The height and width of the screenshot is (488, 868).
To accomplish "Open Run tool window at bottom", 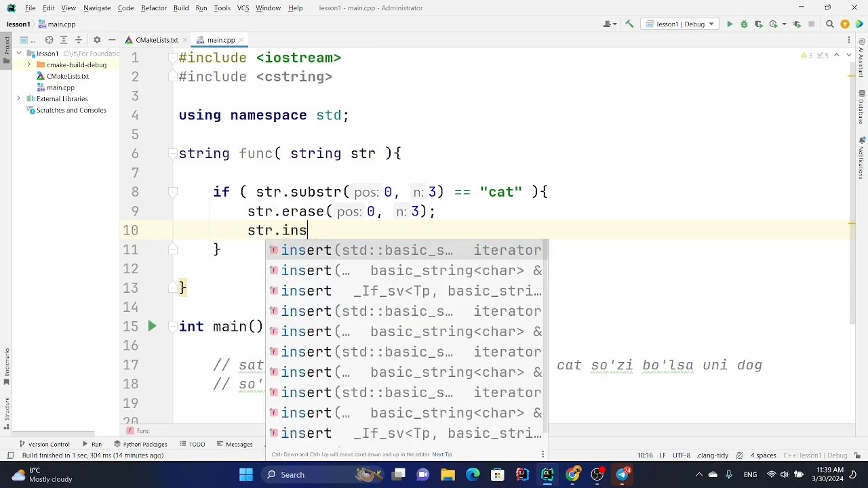I will pyautogui.click(x=92, y=445).
